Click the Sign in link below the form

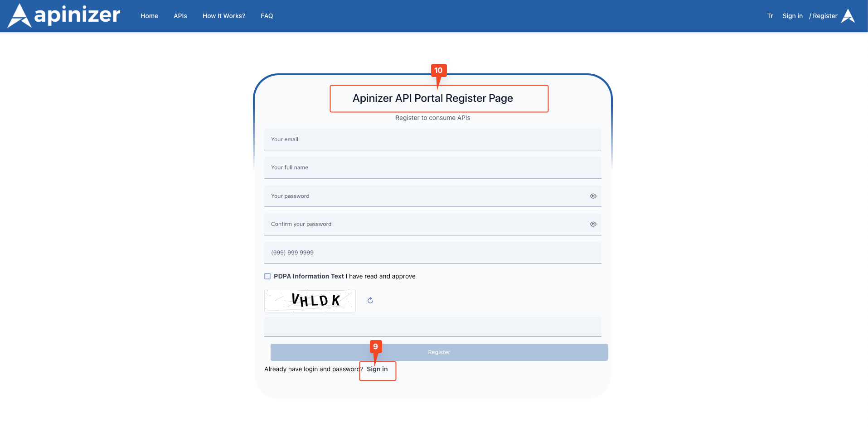pos(377,369)
